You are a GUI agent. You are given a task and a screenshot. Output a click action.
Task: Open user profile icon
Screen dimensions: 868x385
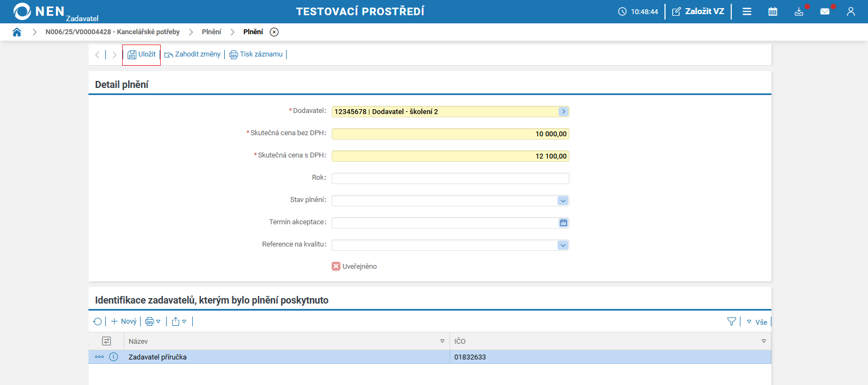coord(851,11)
